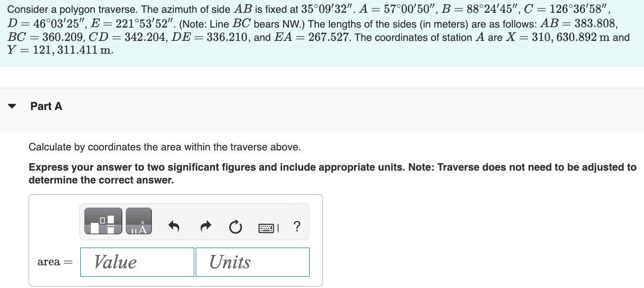Screen dimensions: 644x288
Task: Click inside the Value answer box
Action: click(x=137, y=262)
